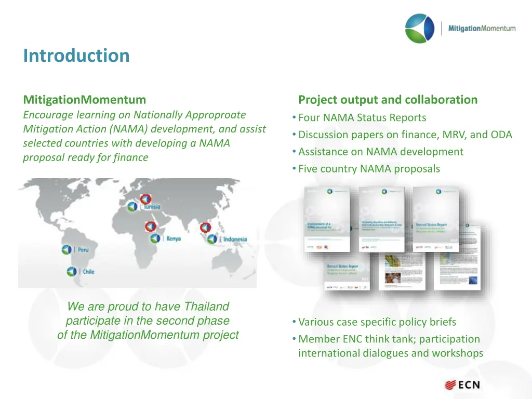Click the red-circled marker above the Kenya marker

(x=151, y=227)
